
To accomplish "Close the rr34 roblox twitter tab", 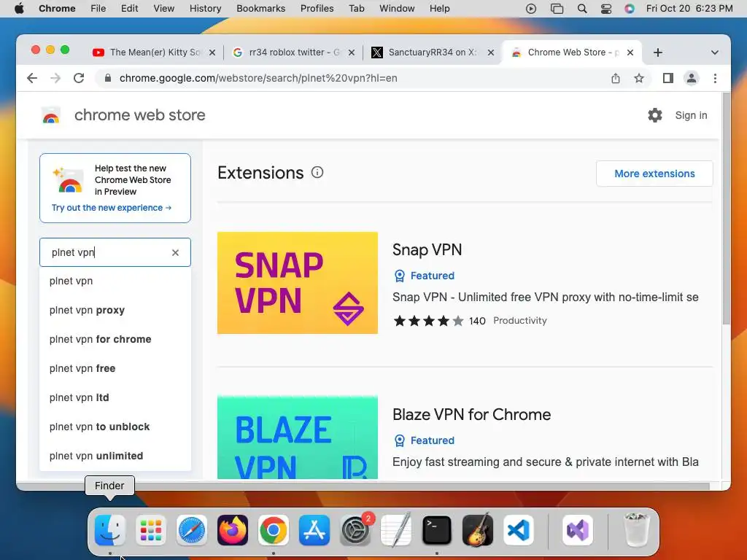I will coord(352,52).
